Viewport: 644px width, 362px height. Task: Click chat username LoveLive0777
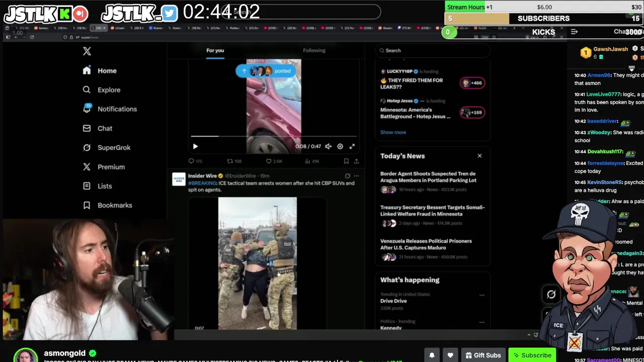[603, 95]
